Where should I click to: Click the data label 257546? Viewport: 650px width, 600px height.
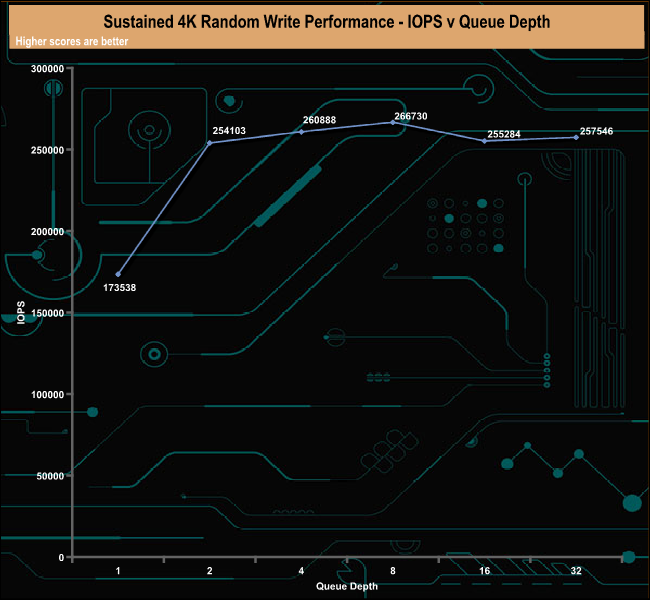(596, 131)
